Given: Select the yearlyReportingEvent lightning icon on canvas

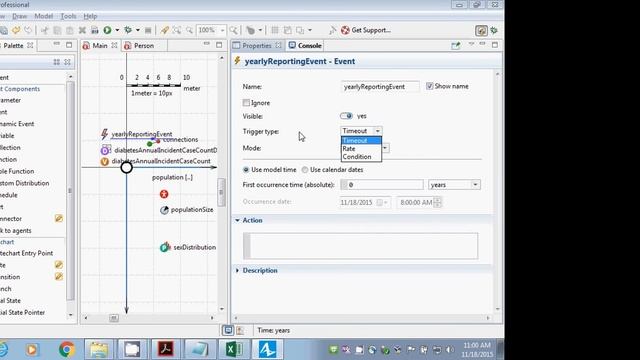Looking at the screenshot, I should coord(104,134).
